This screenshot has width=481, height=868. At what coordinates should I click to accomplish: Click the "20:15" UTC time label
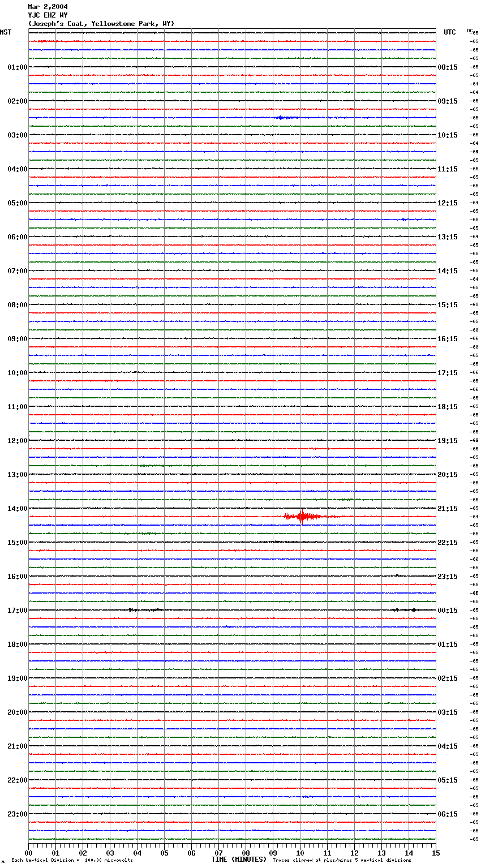tap(448, 475)
